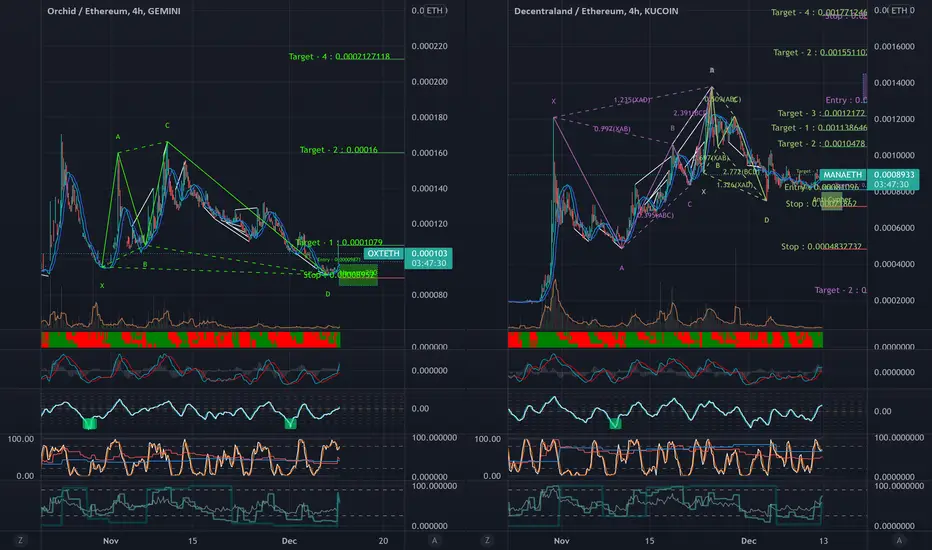Screen dimensions: 932x550
Task: Click the 0.0016000 level on Decentraland price axis
Action: click(894, 46)
